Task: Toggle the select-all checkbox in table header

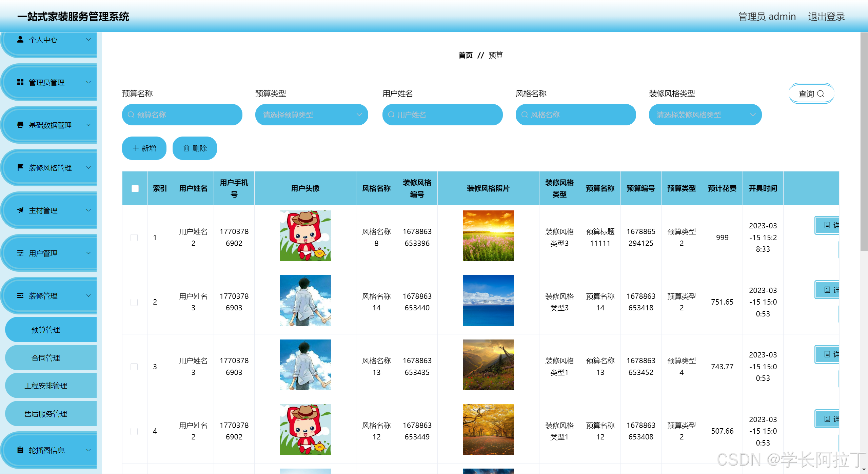Action: coord(135,188)
